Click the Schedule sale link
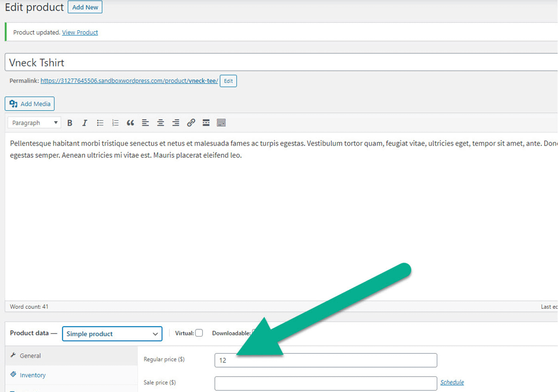The image size is (558, 392). point(452,382)
